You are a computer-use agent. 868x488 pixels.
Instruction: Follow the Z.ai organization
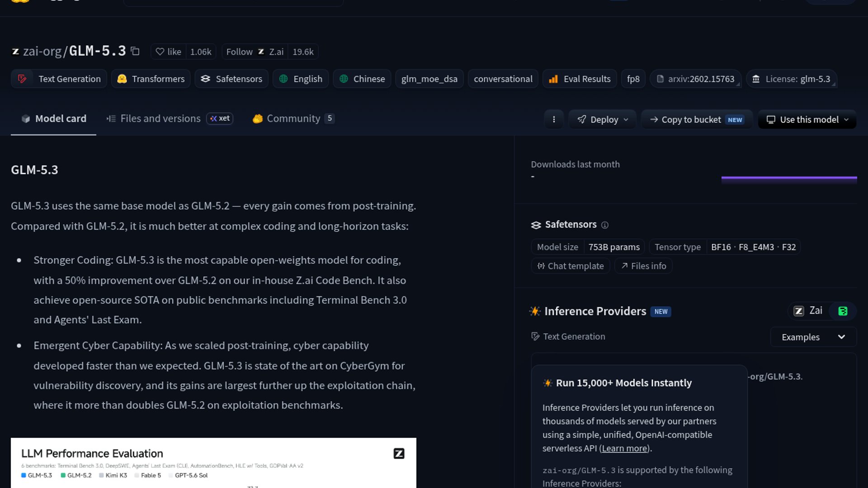[x=255, y=52]
